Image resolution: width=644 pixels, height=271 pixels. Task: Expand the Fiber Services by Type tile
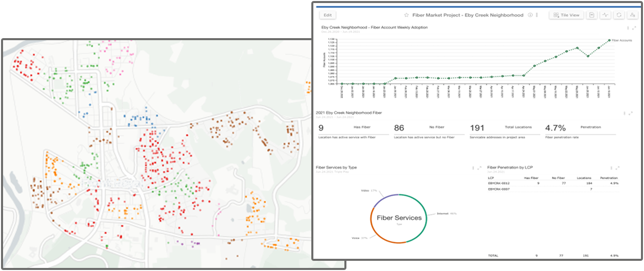[479, 167]
